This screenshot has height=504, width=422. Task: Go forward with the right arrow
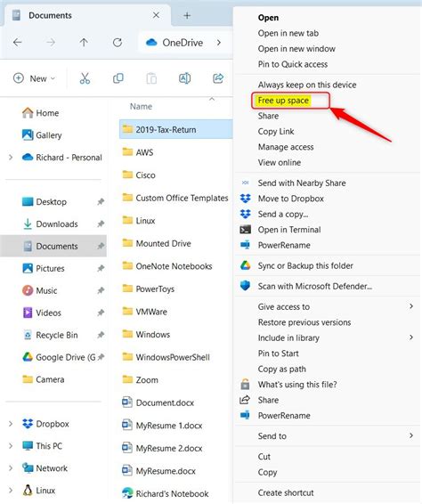pos(51,42)
